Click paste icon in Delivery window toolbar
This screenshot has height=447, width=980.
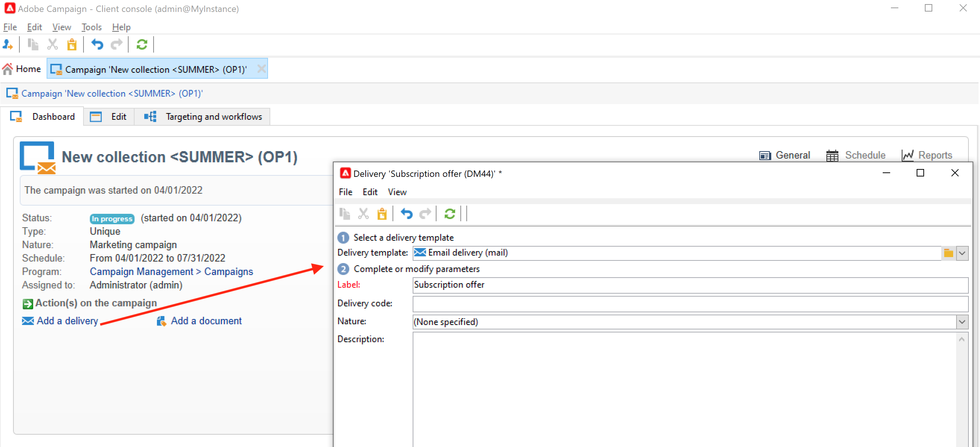click(x=382, y=213)
